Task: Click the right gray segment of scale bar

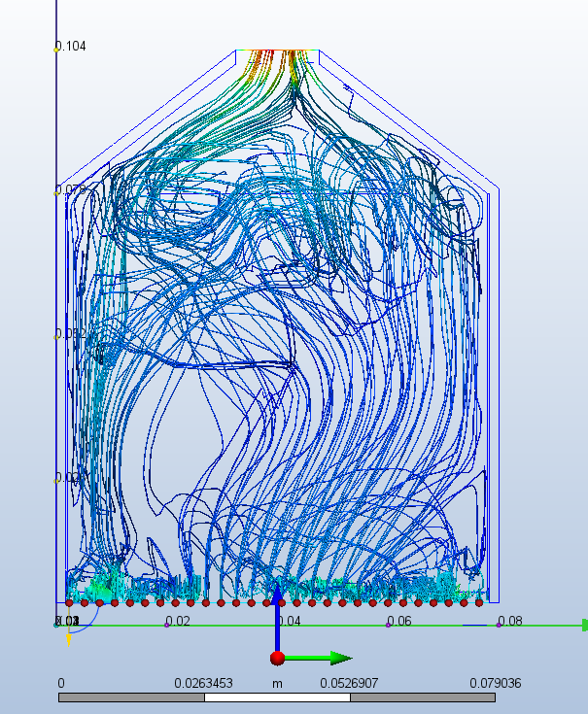Action: pos(423,697)
